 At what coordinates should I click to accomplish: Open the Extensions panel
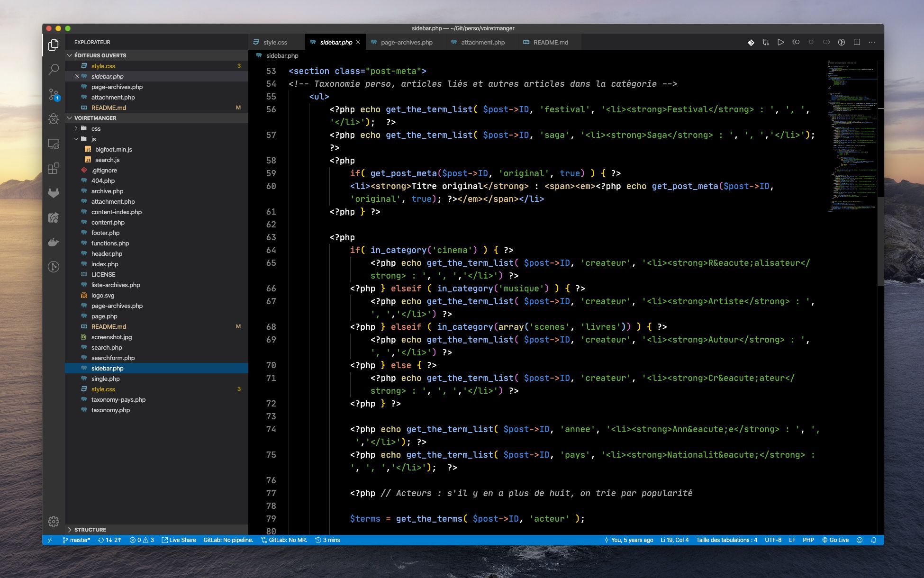pyautogui.click(x=54, y=168)
